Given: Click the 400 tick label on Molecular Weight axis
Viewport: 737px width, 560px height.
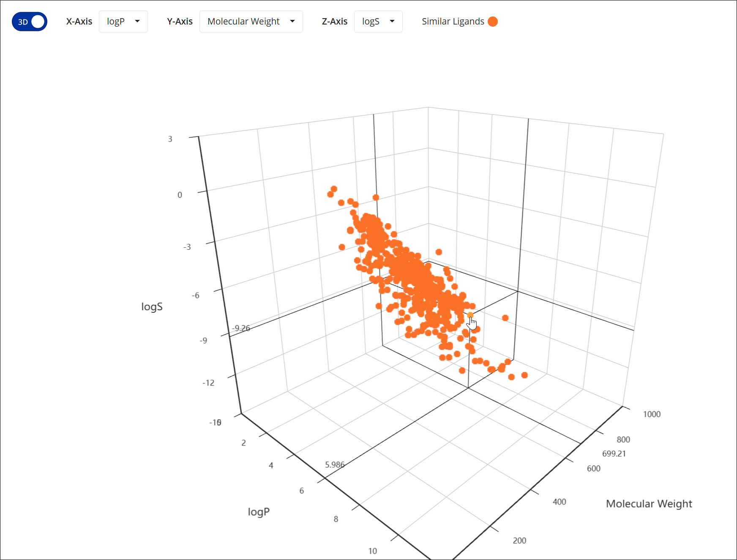Looking at the screenshot, I should click(x=559, y=502).
